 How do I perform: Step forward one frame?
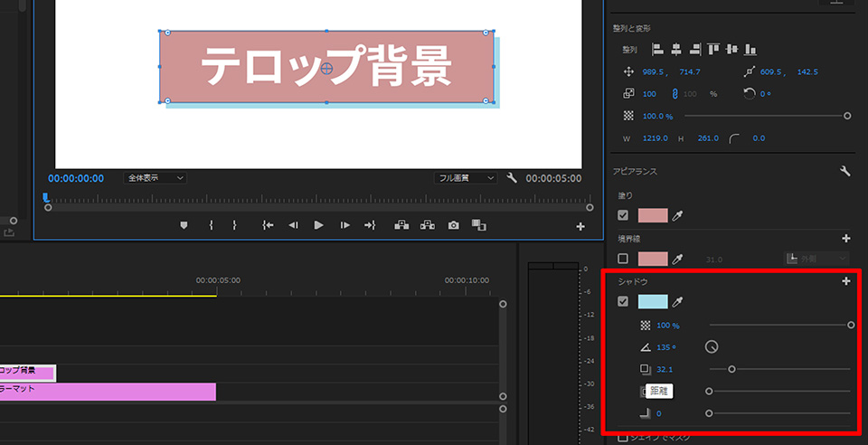pos(344,225)
